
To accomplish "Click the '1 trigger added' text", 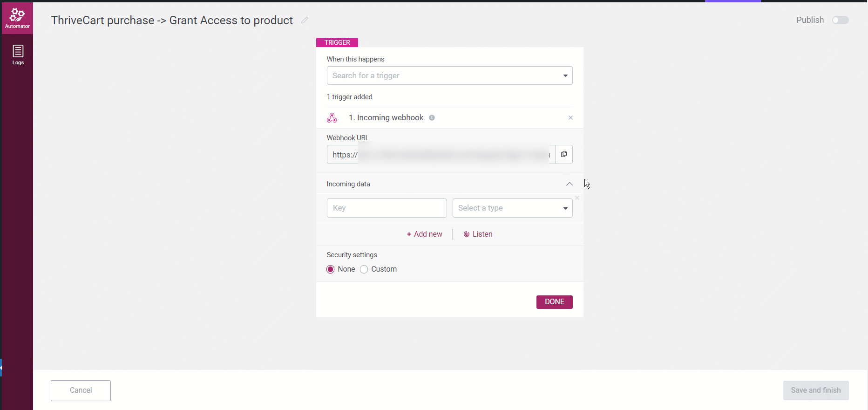I will (350, 97).
